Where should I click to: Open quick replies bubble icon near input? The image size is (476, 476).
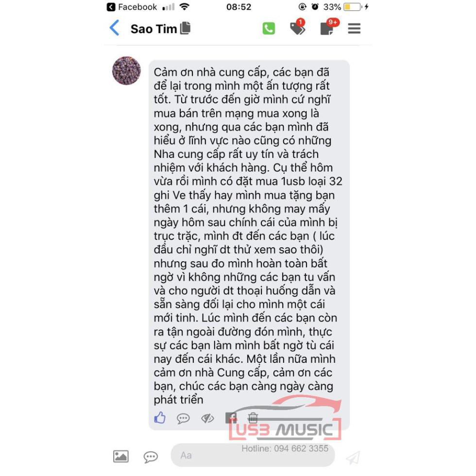point(151,457)
